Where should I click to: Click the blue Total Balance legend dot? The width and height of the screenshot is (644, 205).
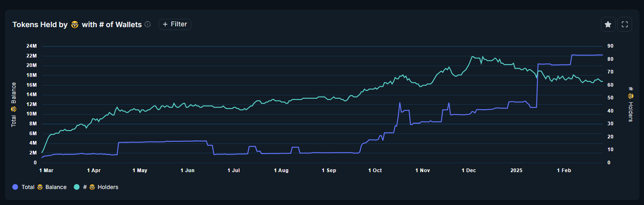coord(15,187)
